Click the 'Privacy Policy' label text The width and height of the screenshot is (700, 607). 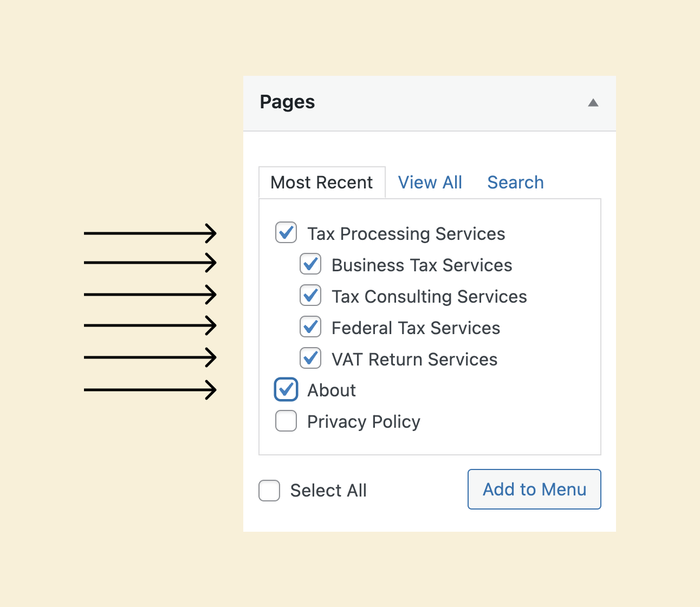pos(364,422)
